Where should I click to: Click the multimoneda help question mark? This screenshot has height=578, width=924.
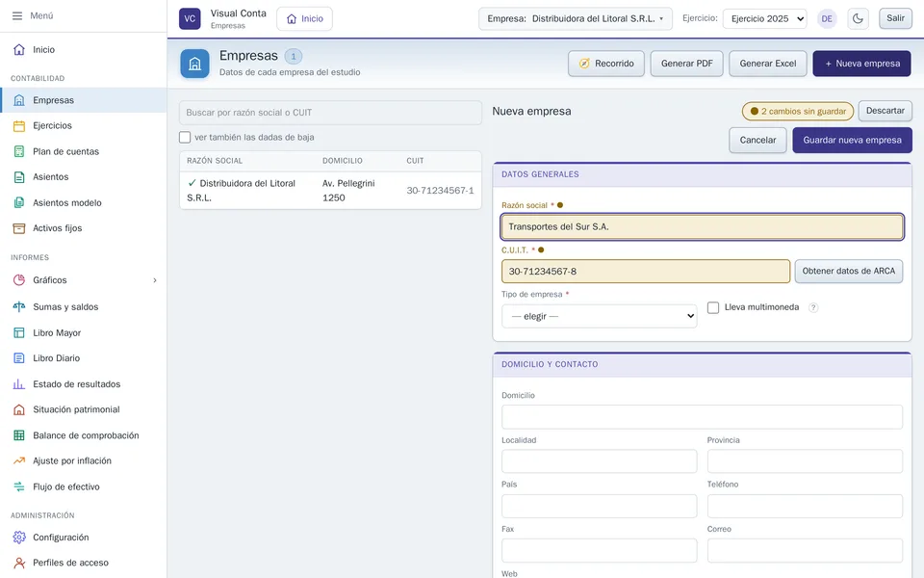click(813, 307)
